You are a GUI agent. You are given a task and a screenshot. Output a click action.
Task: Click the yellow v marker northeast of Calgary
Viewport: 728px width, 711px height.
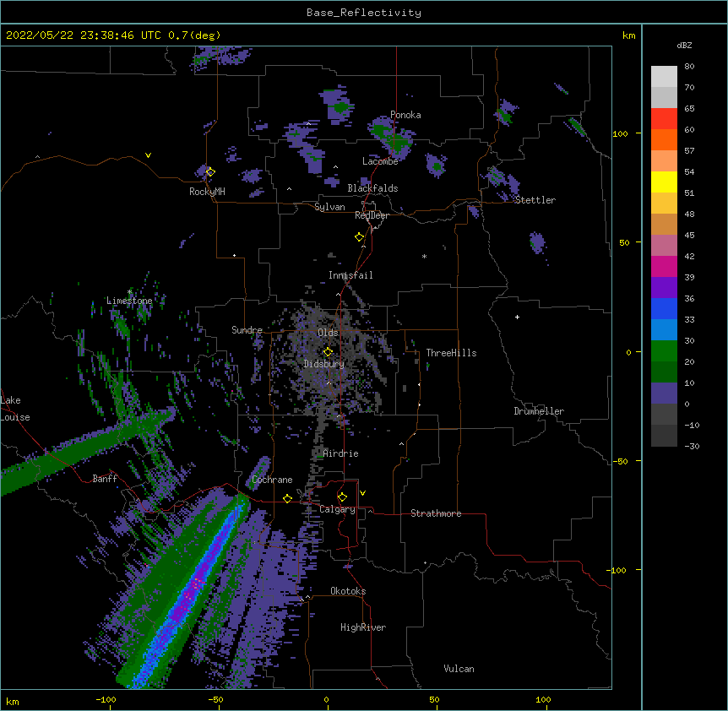pos(362,493)
